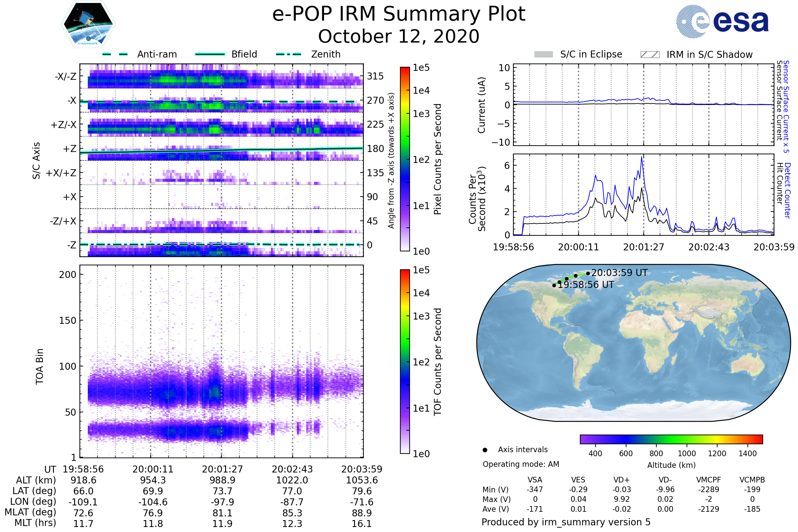Click the 20:03:59 UT map track label
This screenshot has height=532, width=798.
(x=619, y=273)
